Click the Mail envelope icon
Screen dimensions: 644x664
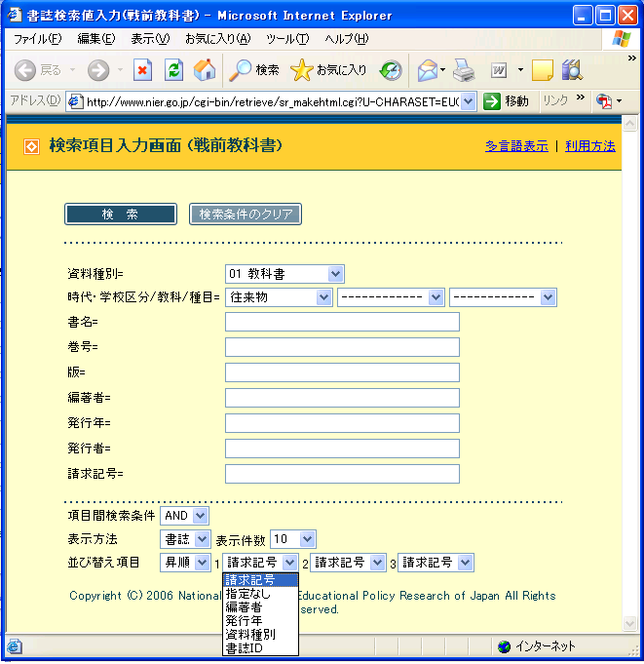428,70
